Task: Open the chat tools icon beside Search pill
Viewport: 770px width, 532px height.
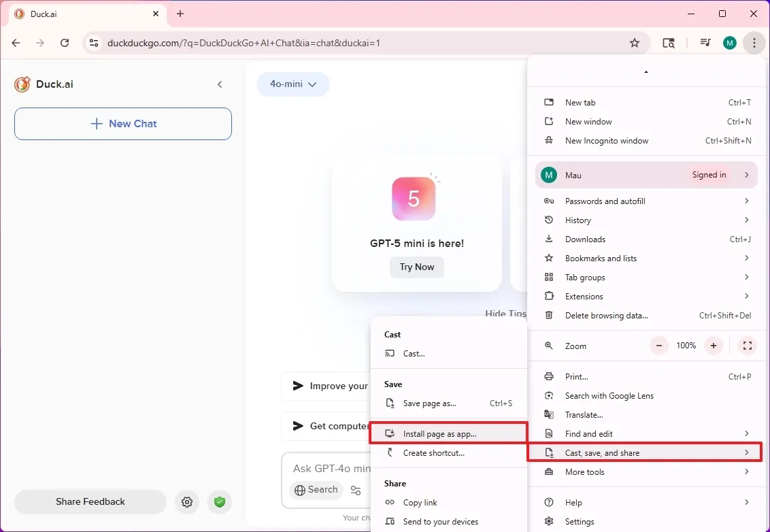Action: [356, 490]
